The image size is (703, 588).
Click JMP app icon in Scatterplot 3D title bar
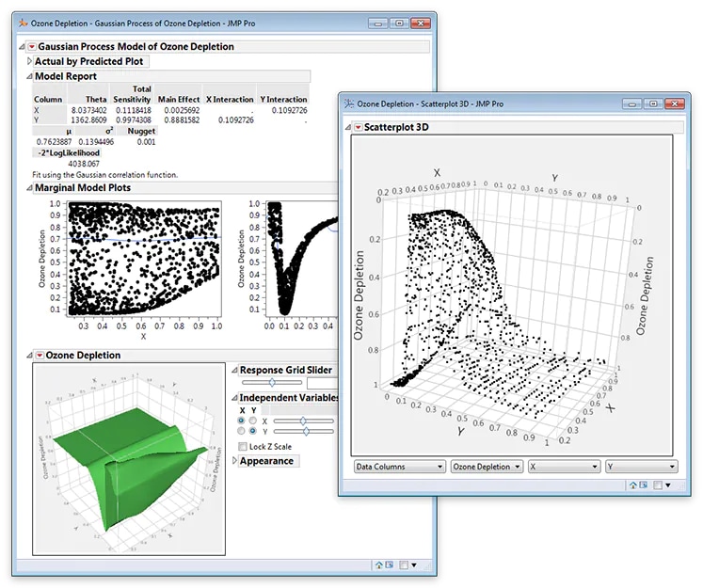click(x=349, y=103)
